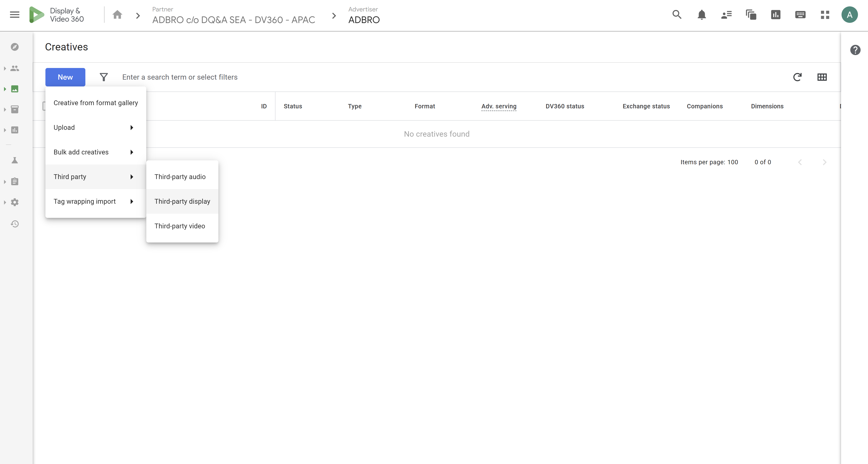868x464 pixels.
Task: Open the experiments flask icon
Action: coord(14,160)
